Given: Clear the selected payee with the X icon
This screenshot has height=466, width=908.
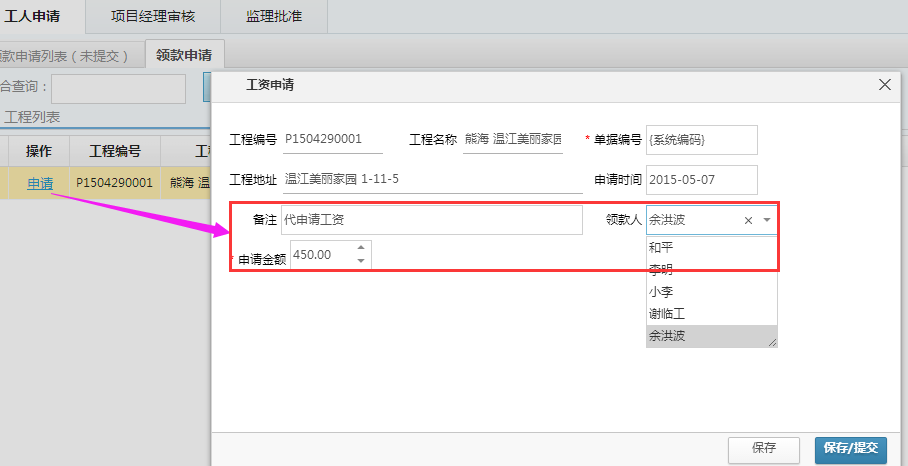Looking at the screenshot, I should pyautogui.click(x=748, y=221).
